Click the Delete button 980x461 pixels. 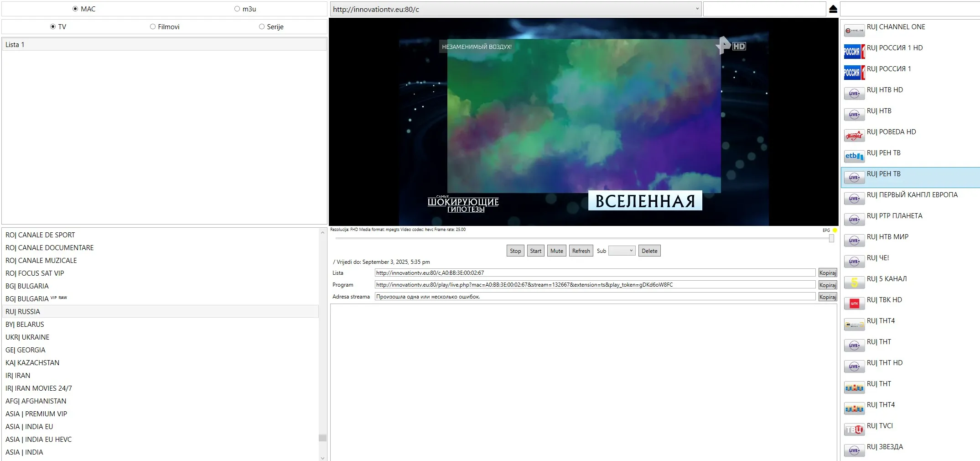[649, 251]
